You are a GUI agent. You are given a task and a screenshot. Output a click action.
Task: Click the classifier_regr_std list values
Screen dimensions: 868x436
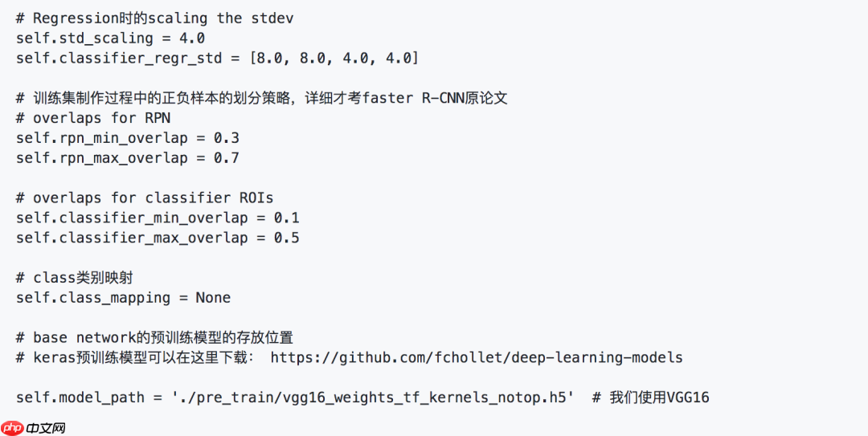334,58
